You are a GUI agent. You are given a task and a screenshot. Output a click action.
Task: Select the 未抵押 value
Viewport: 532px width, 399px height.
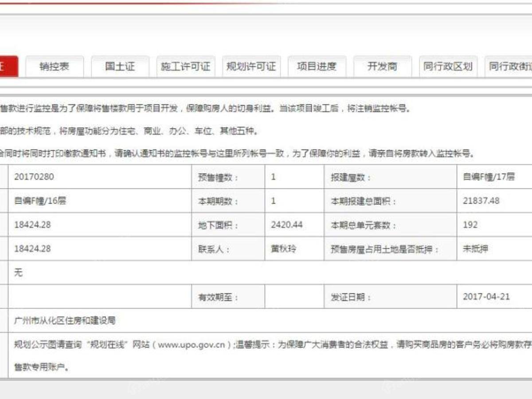475,249
